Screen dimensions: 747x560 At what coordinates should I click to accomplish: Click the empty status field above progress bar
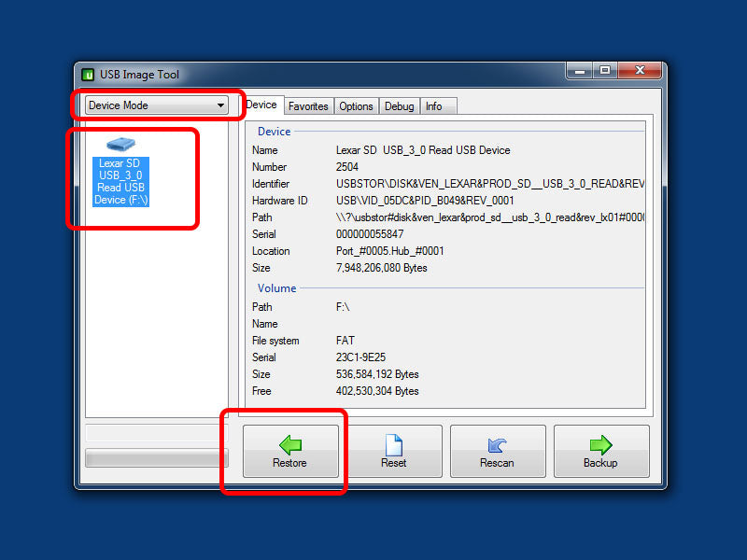[157, 433]
